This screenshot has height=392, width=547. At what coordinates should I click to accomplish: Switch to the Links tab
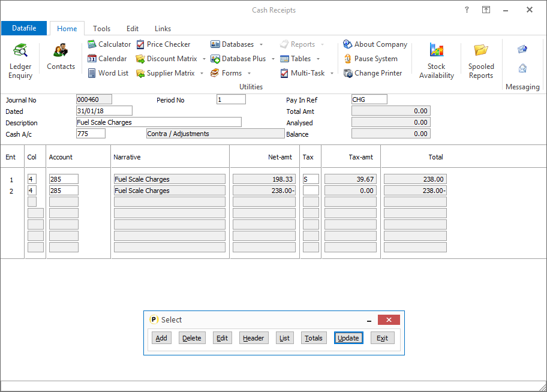point(163,29)
